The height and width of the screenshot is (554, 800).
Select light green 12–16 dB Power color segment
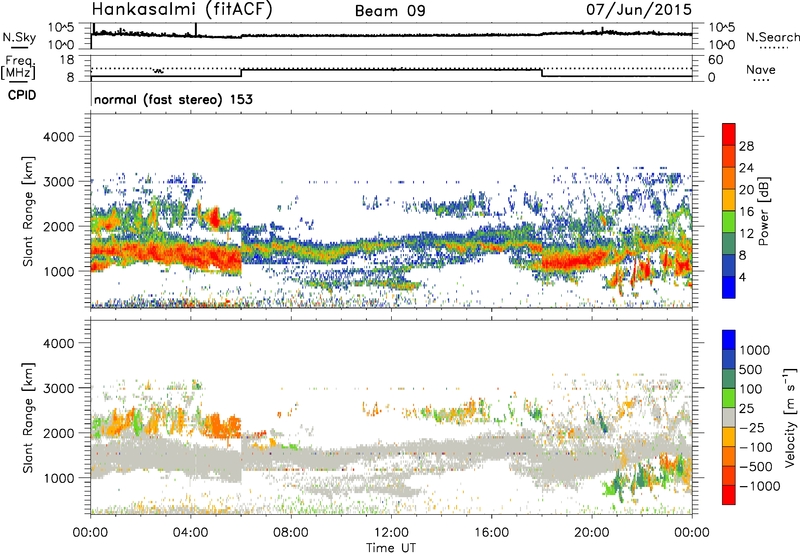point(729,221)
